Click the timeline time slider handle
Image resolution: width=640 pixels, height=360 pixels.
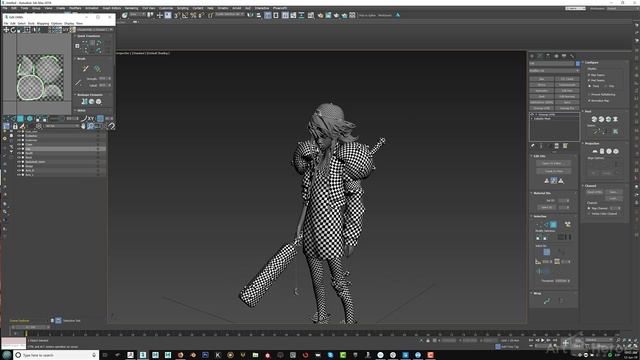pyautogui.click(x=31, y=327)
